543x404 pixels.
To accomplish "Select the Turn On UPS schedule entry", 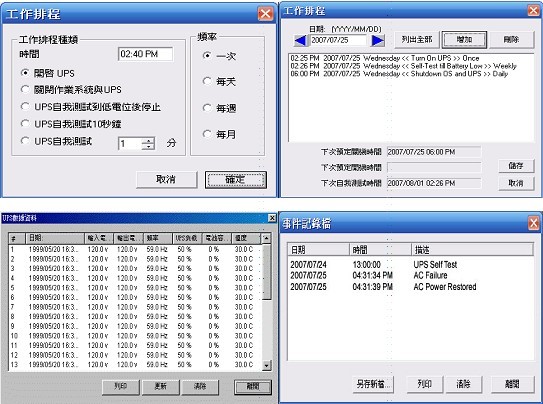I will (385, 58).
